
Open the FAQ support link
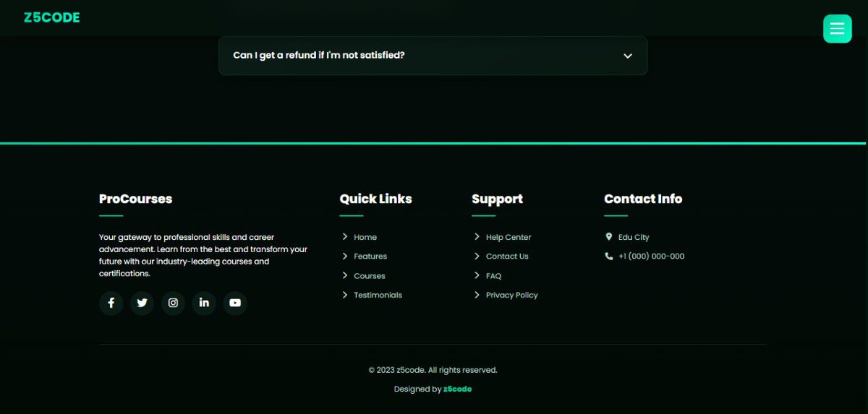pos(493,276)
